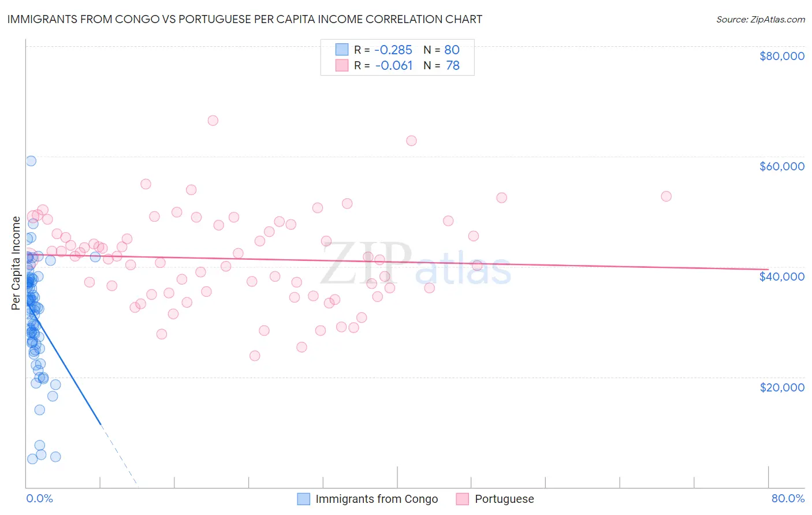Click the 80.0% x-axis label

point(788,498)
